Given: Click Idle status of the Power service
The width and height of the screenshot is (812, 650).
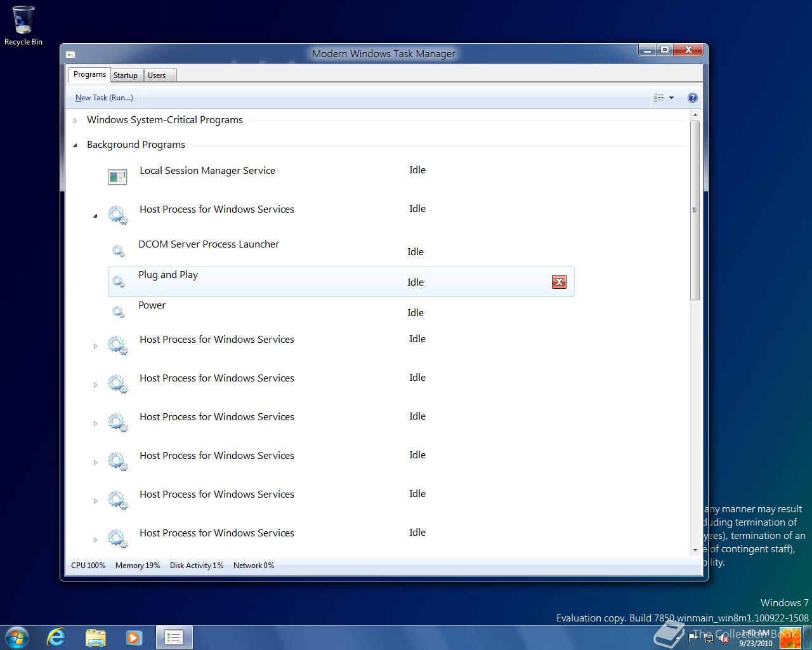Looking at the screenshot, I should pyautogui.click(x=416, y=313).
